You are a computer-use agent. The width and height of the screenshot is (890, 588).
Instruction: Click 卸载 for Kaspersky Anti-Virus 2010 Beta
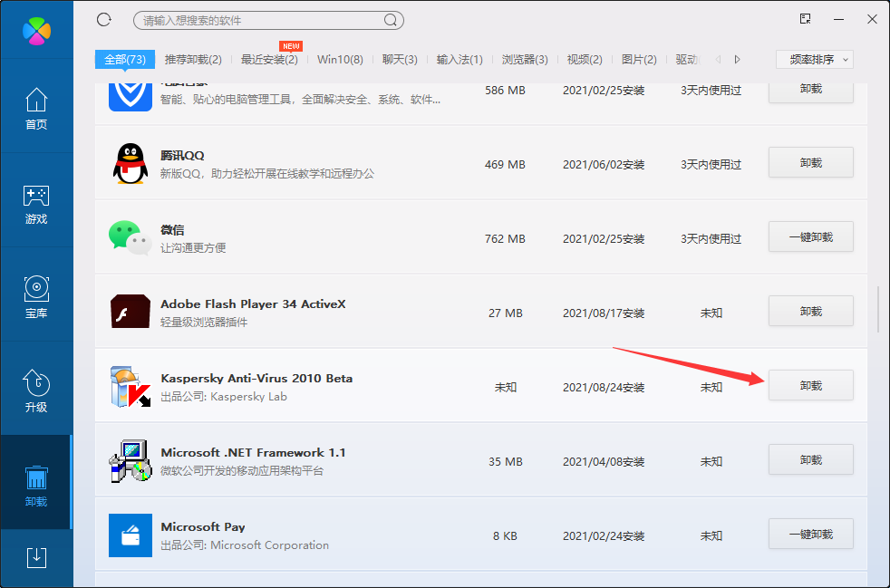coord(811,385)
